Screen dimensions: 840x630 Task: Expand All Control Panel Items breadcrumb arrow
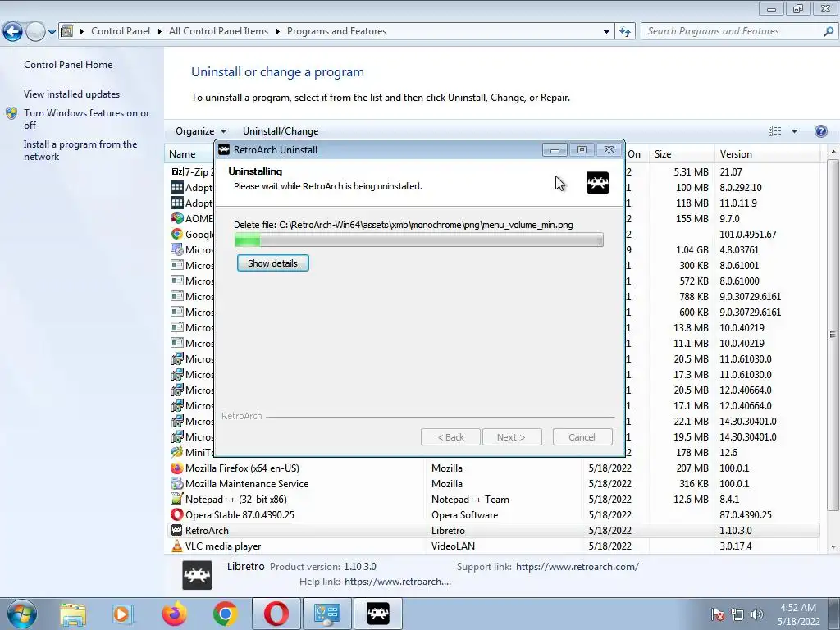click(x=277, y=32)
